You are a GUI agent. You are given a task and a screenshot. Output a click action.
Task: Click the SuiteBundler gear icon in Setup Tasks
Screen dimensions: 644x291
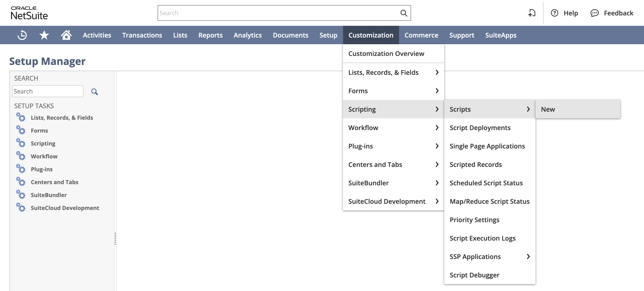(21, 195)
